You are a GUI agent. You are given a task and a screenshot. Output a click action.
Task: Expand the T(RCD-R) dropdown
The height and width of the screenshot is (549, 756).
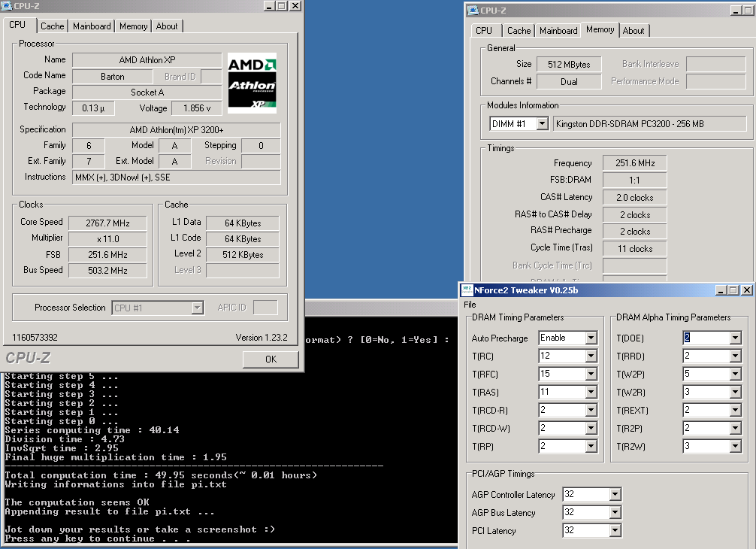(x=591, y=410)
